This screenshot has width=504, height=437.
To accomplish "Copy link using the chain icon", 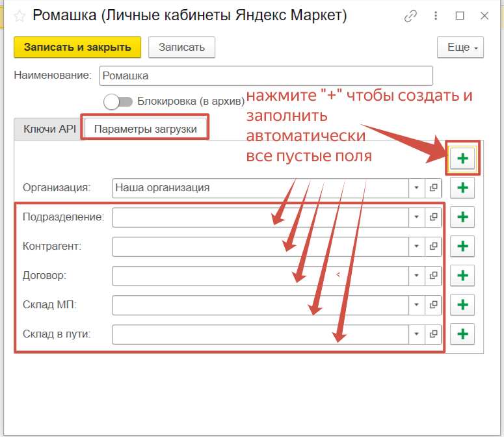I will [x=410, y=16].
